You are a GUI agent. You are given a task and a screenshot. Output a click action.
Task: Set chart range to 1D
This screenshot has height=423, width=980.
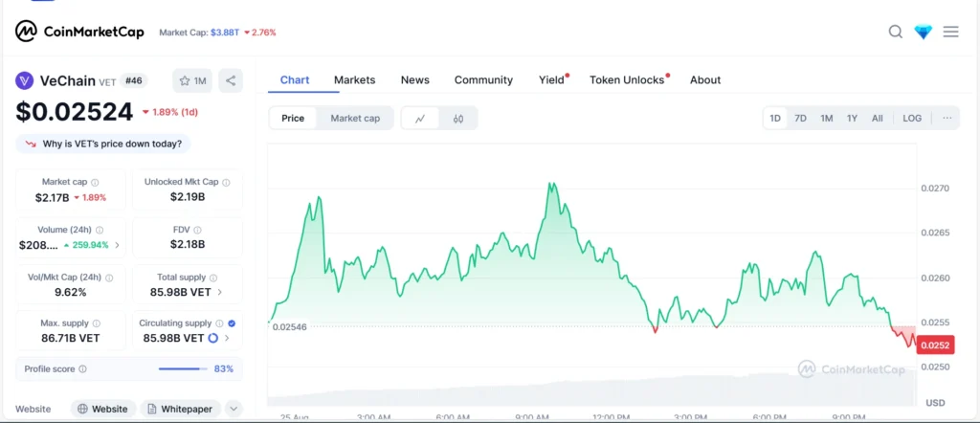point(775,118)
